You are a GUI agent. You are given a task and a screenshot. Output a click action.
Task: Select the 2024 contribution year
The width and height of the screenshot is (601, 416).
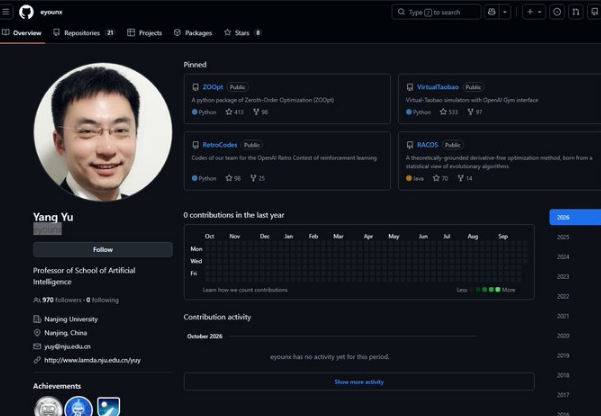pyautogui.click(x=563, y=257)
